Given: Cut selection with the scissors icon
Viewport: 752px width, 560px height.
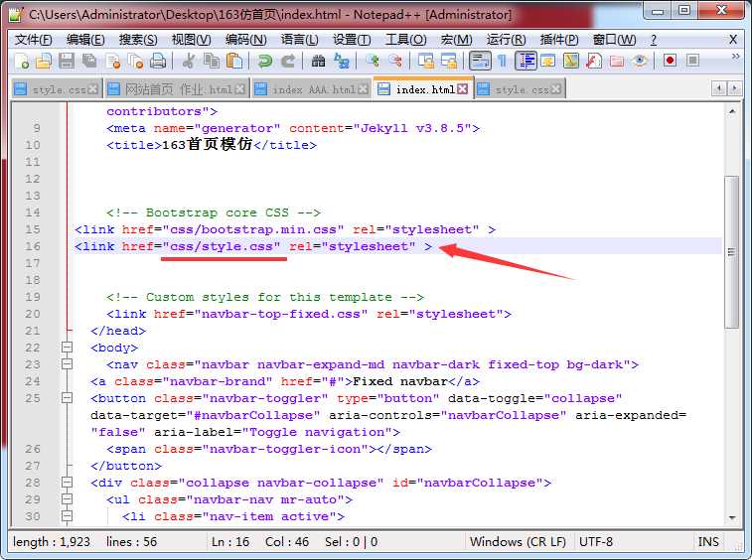Looking at the screenshot, I should pos(189,61).
